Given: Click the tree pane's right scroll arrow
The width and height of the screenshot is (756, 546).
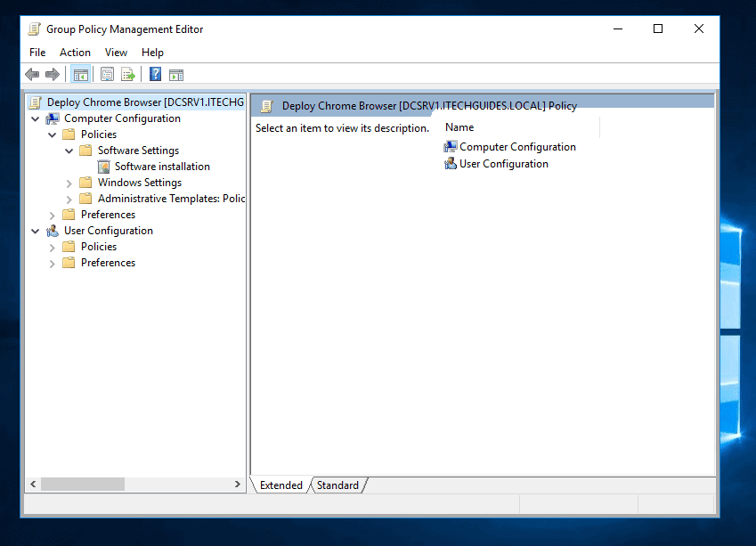Looking at the screenshot, I should coord(237,485).
